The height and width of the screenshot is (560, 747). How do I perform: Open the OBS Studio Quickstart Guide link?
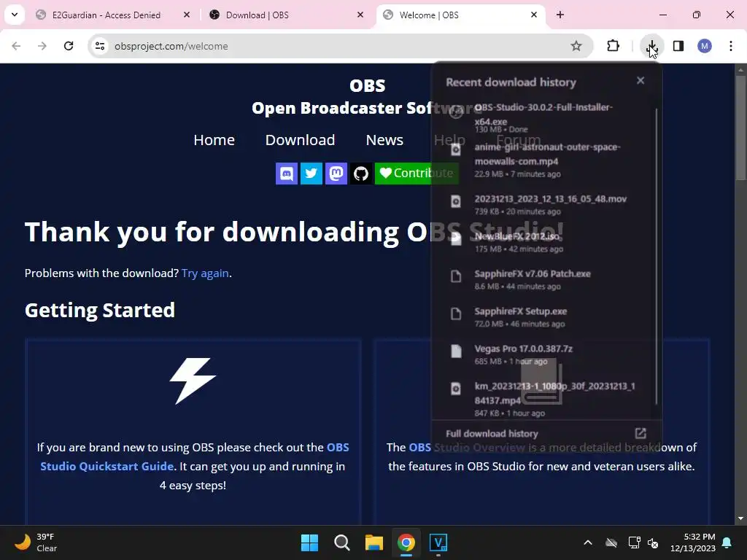(x=195, y=456)
